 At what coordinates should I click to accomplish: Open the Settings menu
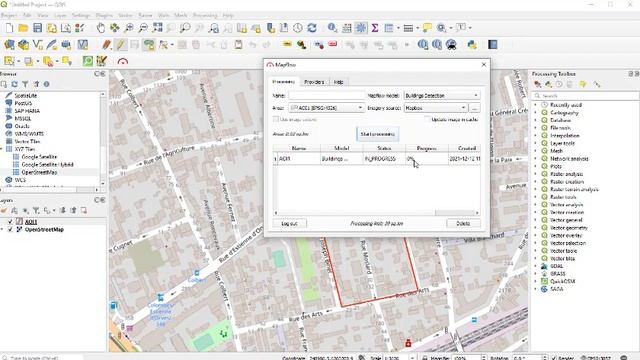coord(80,15)
